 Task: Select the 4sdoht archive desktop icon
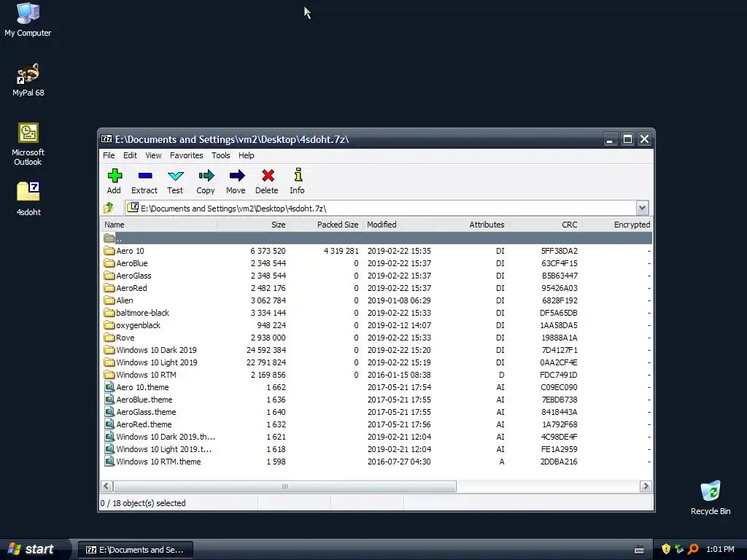(x=28, y=199)
